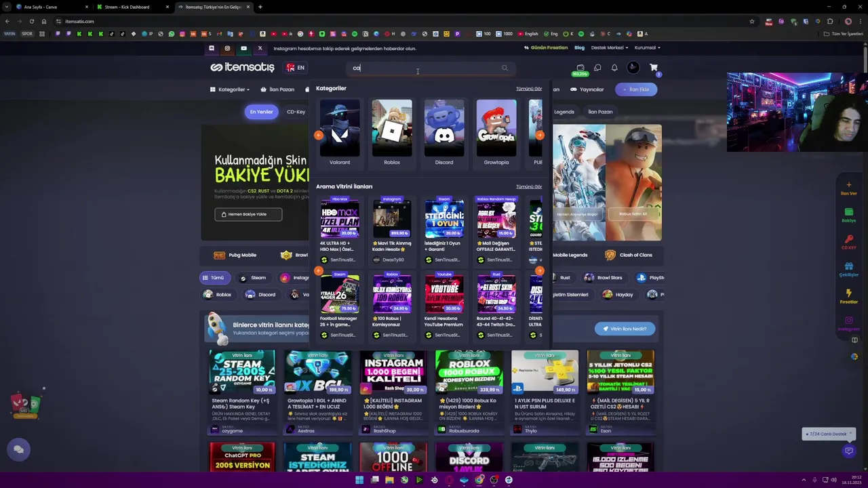Filter listings by the Hayday chip
The height and width of the screenshot is (488, 868).
(618, 295)
